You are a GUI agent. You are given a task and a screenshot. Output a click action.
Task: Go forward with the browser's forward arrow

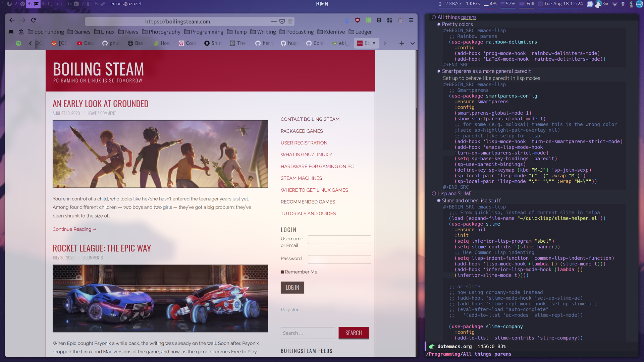(x=23, y=20)
